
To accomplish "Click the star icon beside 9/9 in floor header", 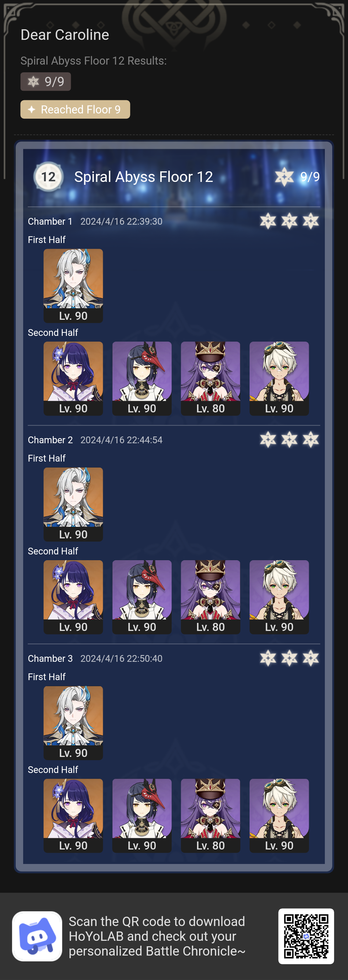I will pyautogui.click(x=284, y=176).
